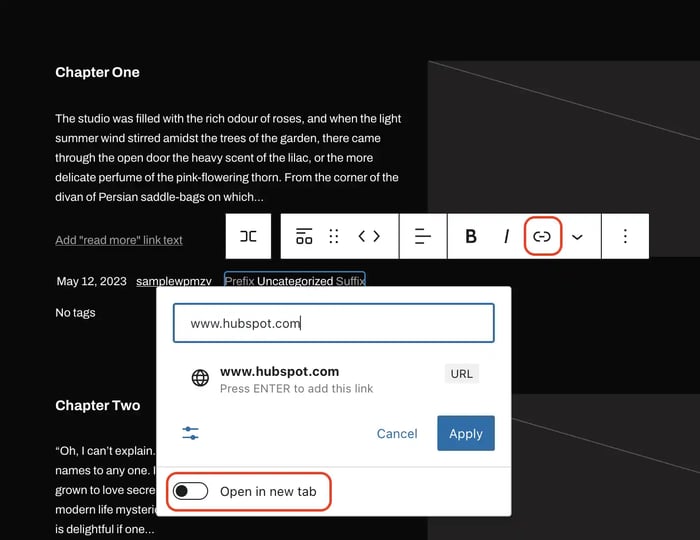This screenshot has width=700, height=540.
Task: Use the move left/right arrows icon
Action: tap(369, 236)
